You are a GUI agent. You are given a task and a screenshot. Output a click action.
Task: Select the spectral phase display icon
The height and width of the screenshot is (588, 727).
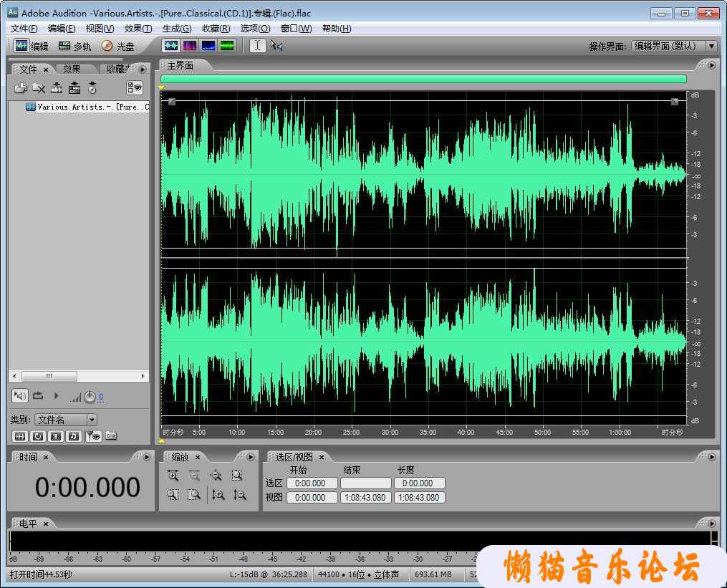[227, 45]
